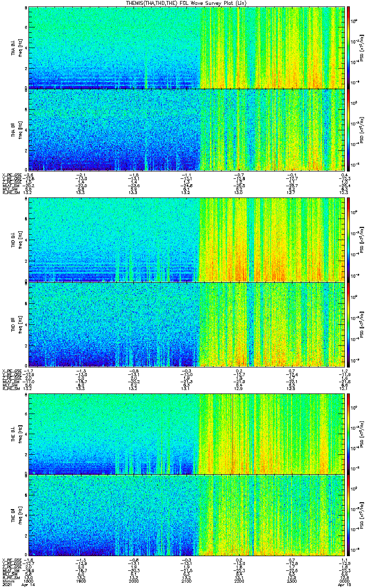The width and height of the screenshot is (368, 588).
Task: Click the THD B-parallel spectrogram panel
Action: coord(186,324)
